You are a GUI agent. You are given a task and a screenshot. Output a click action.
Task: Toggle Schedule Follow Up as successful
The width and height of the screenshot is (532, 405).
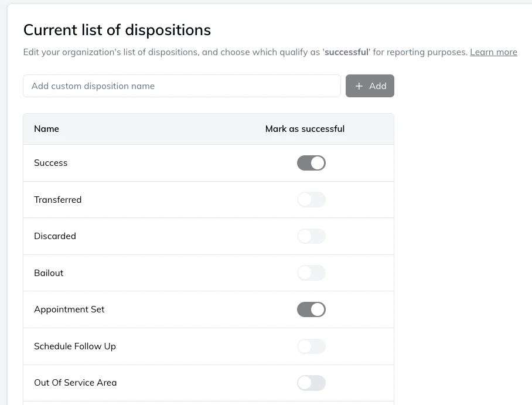[311, 346]
